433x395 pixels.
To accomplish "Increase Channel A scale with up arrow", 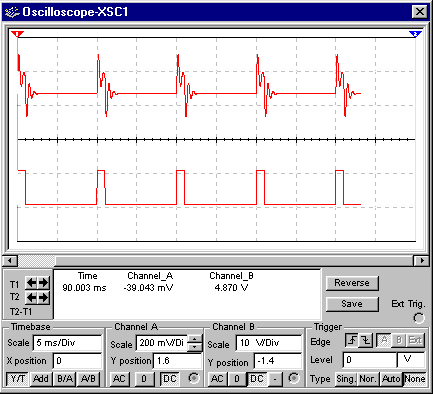I will click(x=195, y=339).
